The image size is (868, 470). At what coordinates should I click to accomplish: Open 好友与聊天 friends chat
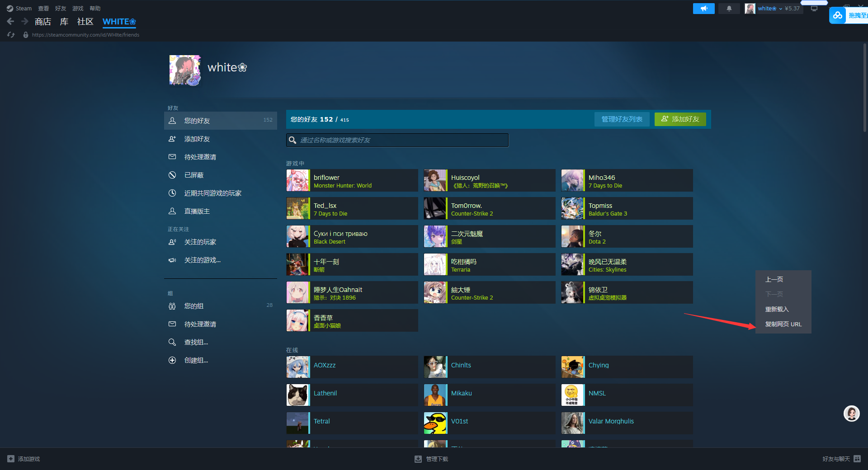(x=841, y=459)
